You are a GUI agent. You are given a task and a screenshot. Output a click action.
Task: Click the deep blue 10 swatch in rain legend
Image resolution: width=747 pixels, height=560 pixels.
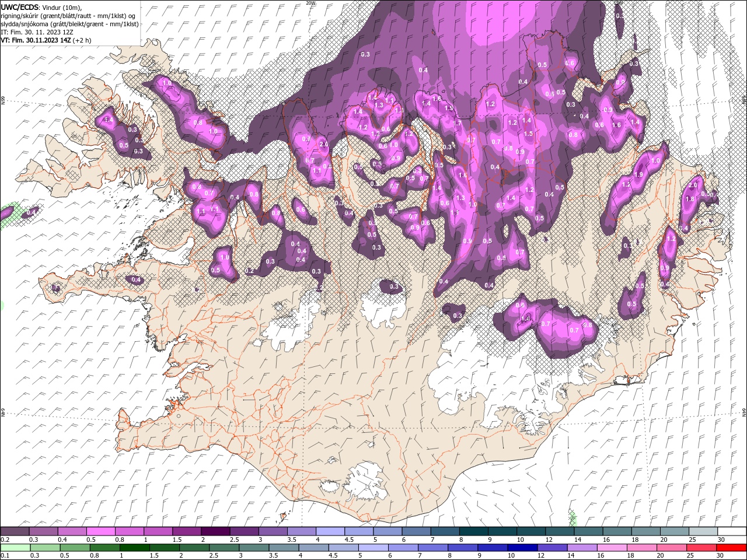point(522,548)
